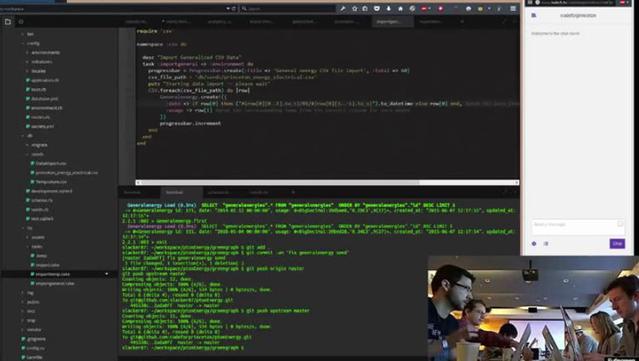Click the red plus extension icon in toolbar
639x361 pixels.
click(x=441, y=9)
